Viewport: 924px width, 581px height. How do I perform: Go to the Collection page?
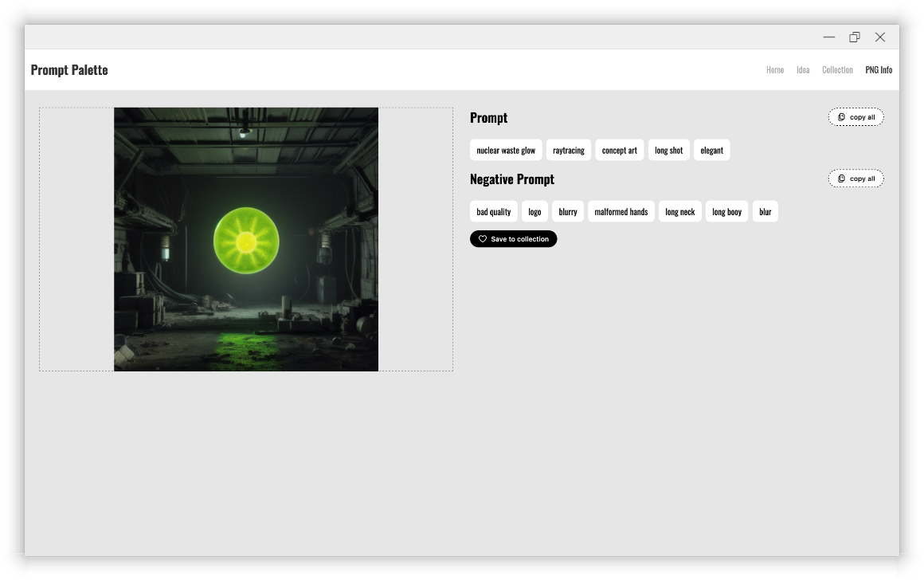pos(837,69)
